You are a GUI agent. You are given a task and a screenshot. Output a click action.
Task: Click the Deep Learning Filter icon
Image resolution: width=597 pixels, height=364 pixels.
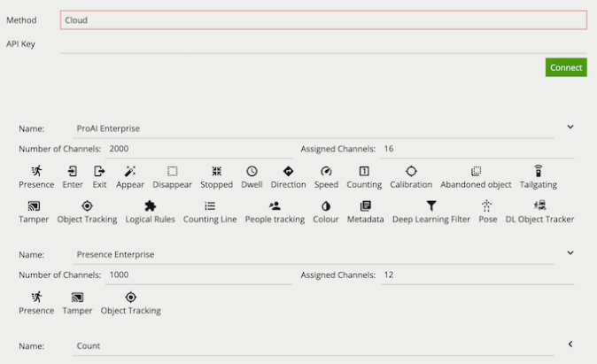431,205
